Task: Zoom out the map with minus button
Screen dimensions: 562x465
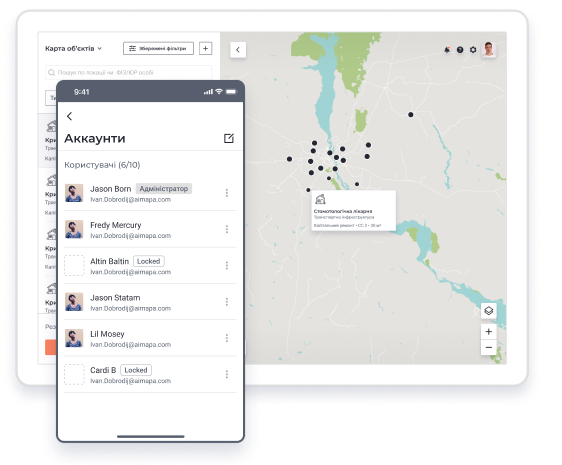Action: click(489, 347)
